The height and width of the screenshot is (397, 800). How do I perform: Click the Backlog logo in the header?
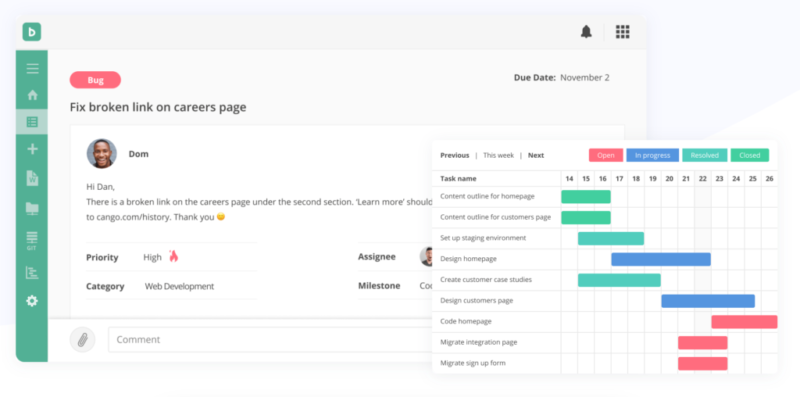click(32, 32)
